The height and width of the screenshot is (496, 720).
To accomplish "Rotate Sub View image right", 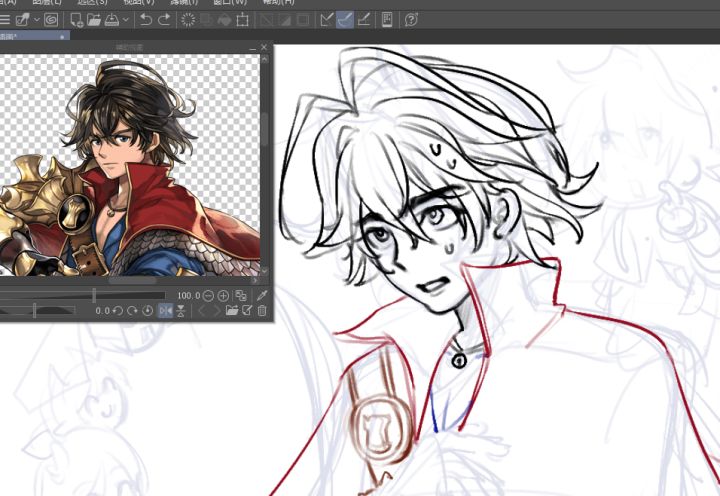I will [132, 311].
